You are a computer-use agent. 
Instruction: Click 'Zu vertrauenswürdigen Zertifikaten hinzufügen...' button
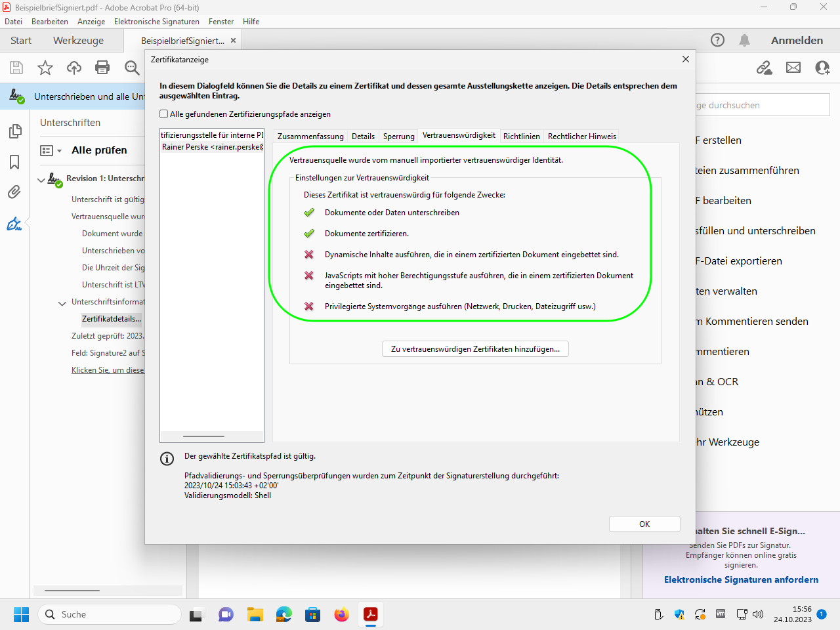tap(475, 349)
